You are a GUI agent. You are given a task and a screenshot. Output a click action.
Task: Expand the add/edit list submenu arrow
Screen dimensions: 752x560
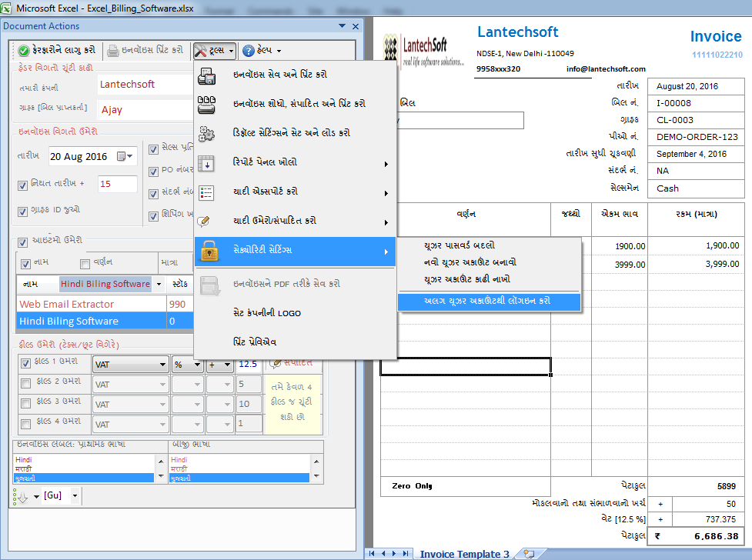(x=386, y=223)
